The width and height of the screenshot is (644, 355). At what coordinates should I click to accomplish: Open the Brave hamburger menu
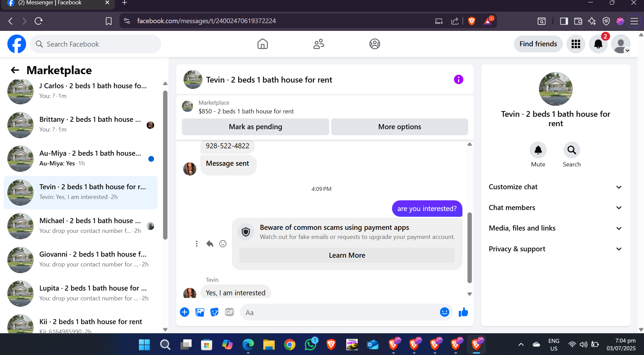click(x=634, y=21)
